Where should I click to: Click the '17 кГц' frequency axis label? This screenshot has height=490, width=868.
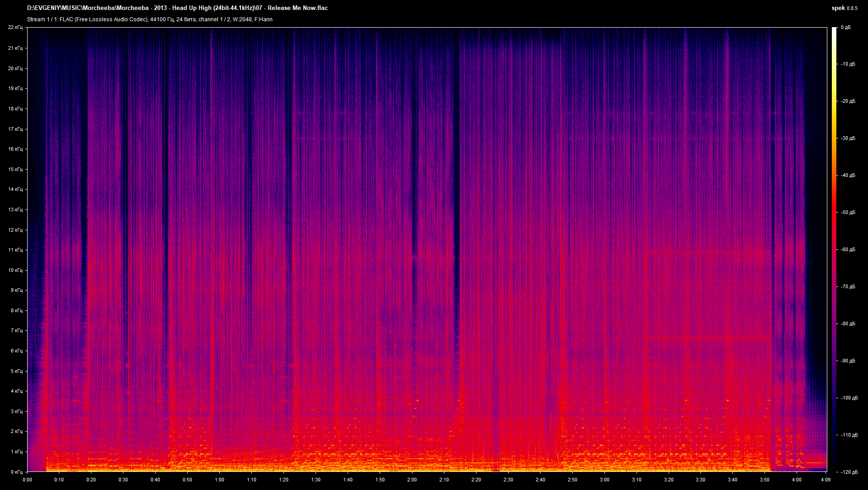(x=15, y=129)
